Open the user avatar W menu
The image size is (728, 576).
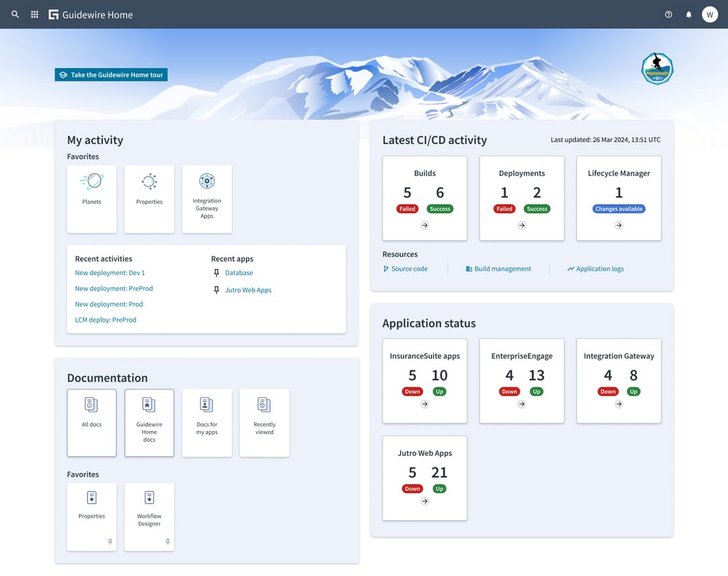click(x=709, y=14)
